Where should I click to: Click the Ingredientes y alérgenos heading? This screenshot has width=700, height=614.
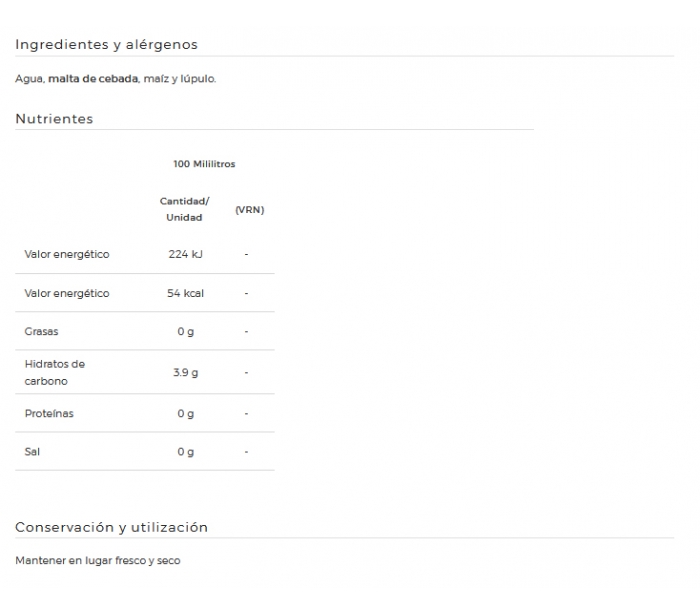(x=106, y=45)
